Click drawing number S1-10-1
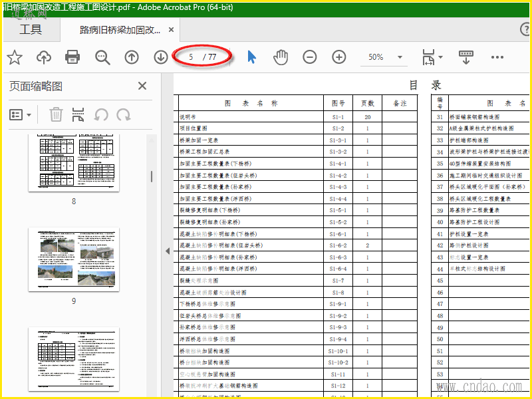 pyautogui.click(x=338, y=351)
